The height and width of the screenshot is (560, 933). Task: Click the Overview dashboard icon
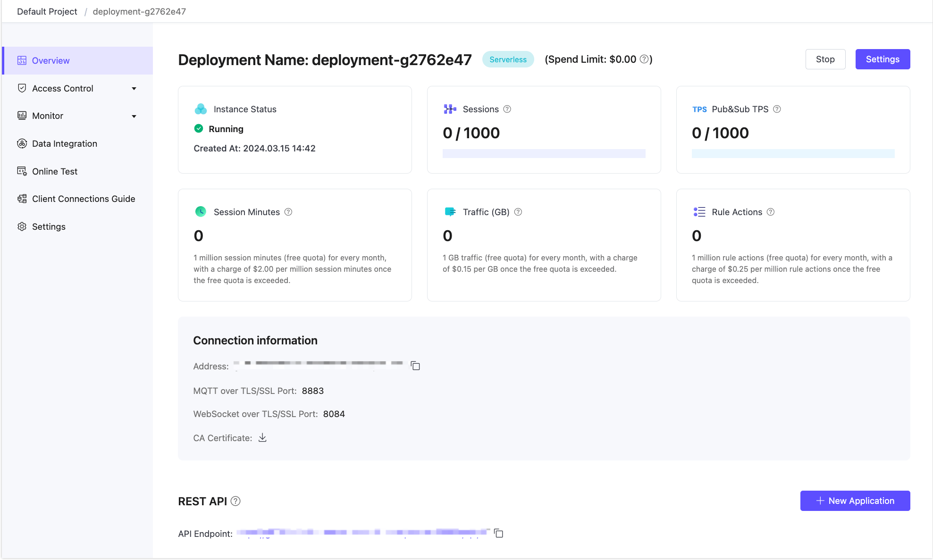pos(22,60)
